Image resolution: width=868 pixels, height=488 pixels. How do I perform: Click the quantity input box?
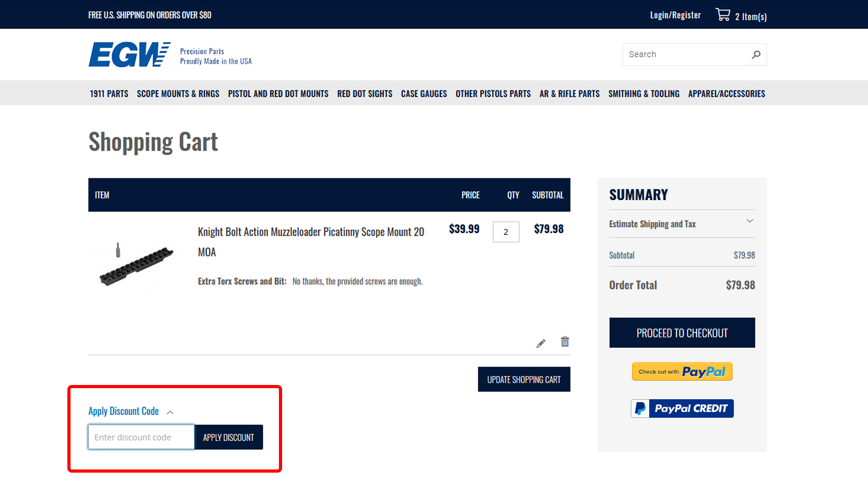point(505,232)
